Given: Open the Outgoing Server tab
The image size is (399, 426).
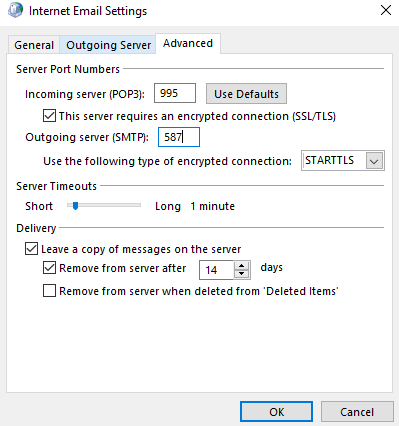Looking at the screenshot, I should (108, 45).
